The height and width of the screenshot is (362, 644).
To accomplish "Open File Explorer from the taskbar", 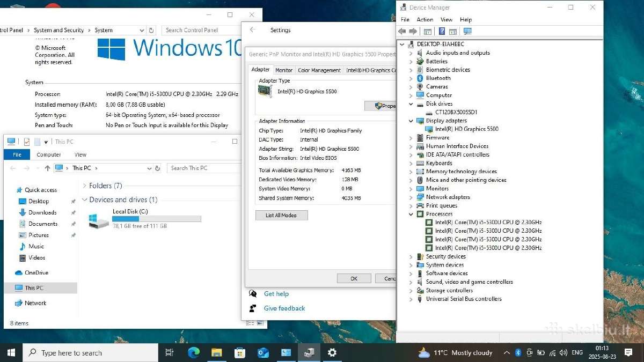I will pyautogui.click(x=216, y=352).
